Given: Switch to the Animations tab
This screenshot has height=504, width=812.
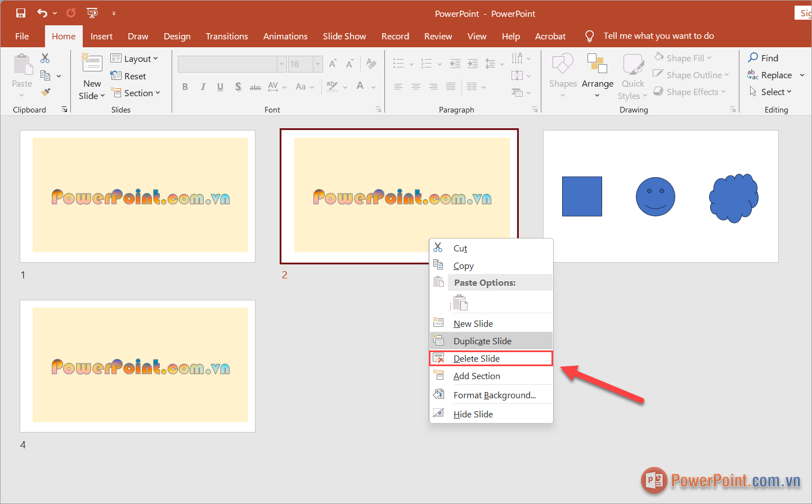Looking at the screenshot, I should pos(285,36).
